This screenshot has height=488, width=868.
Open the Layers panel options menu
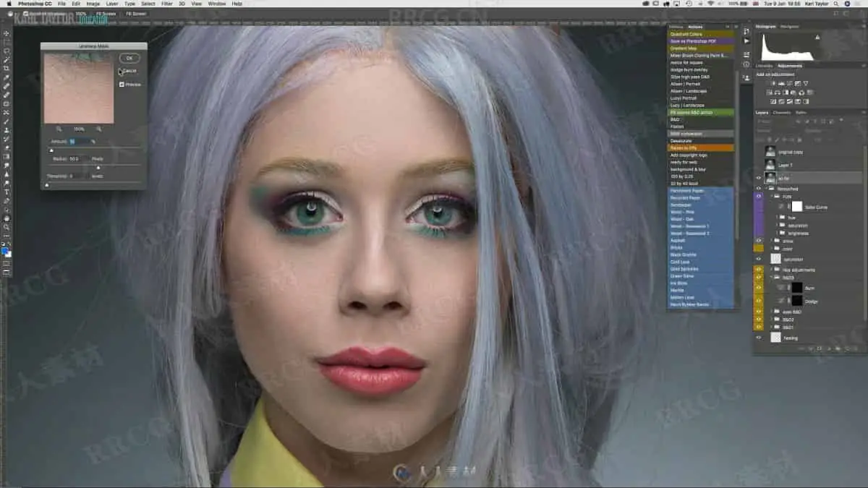click(863, 113)
